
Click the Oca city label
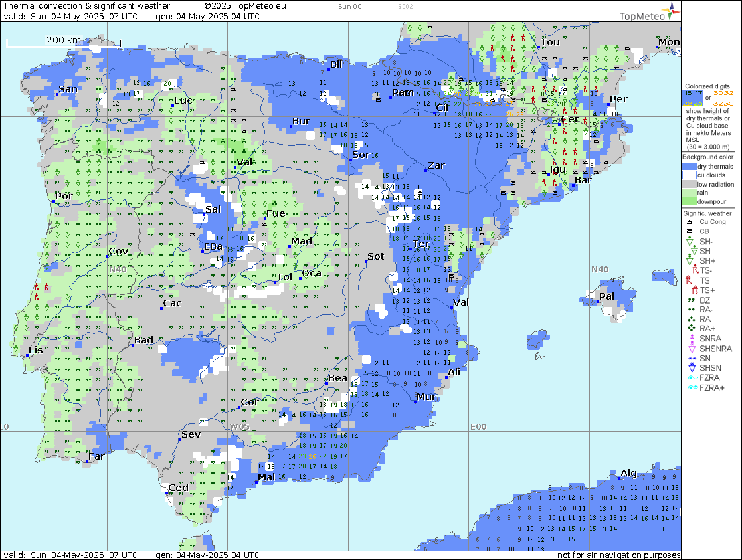[312, 273]
